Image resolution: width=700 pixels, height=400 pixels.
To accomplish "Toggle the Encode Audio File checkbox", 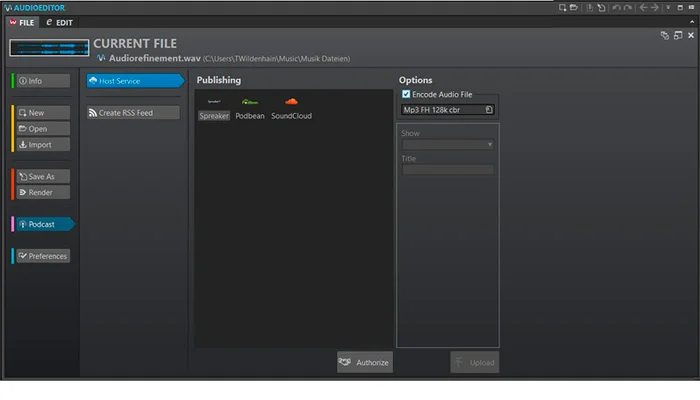I will click(x=406, y=94).
